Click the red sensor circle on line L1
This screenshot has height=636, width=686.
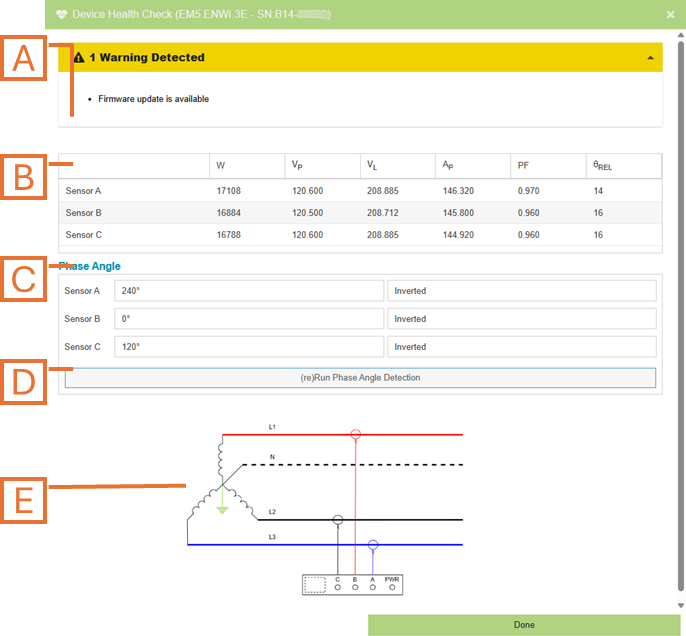tap(355, 435)
